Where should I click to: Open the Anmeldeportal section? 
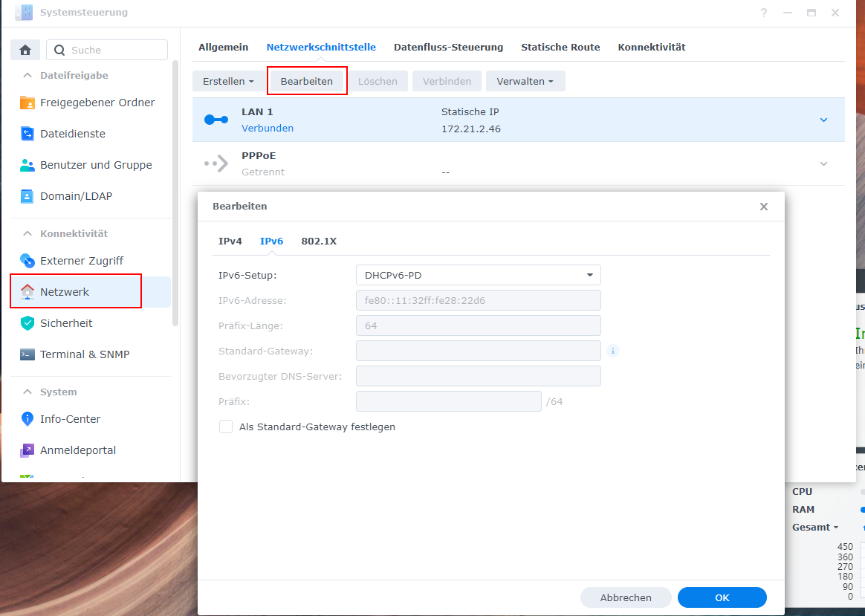click(76, 450)
